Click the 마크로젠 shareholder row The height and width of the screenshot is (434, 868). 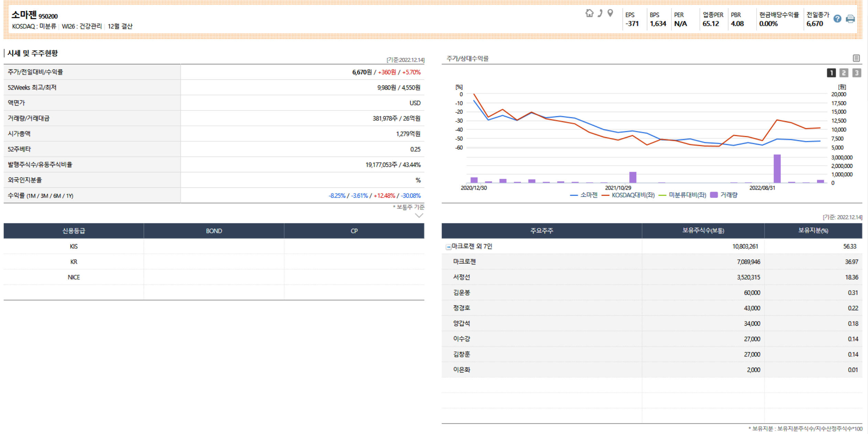click(x=464, y=262)
